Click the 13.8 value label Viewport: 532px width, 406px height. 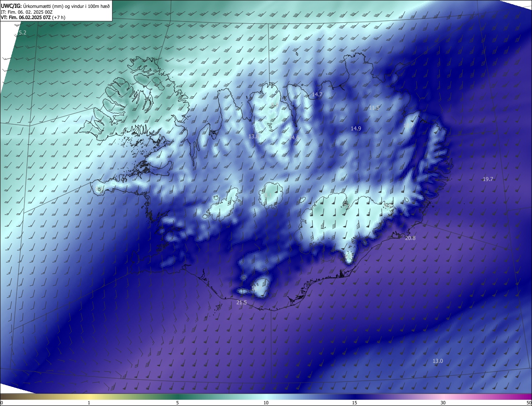point(254,136)
